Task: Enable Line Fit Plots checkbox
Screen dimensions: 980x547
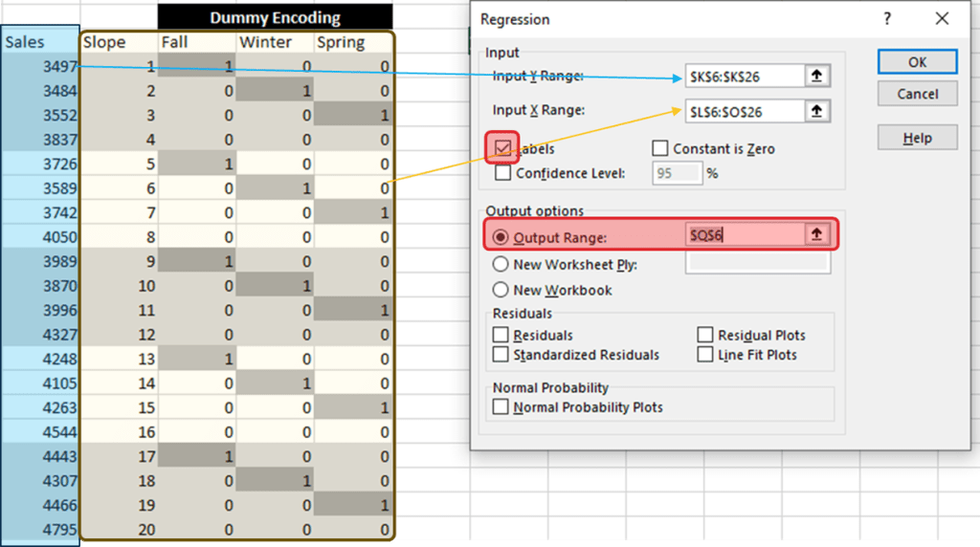Action: point(705,355)
